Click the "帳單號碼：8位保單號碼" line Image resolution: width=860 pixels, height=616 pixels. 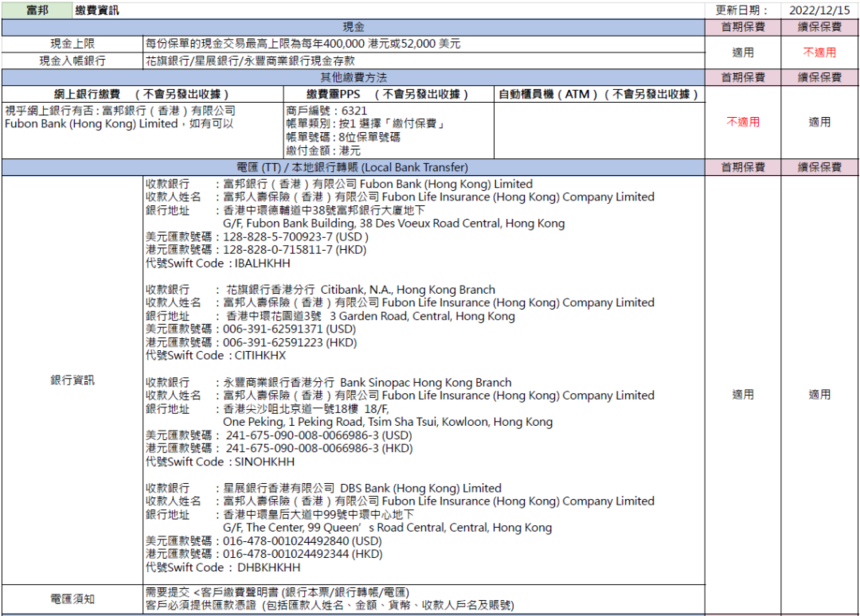pyautogui.click(x=343, y=137)
